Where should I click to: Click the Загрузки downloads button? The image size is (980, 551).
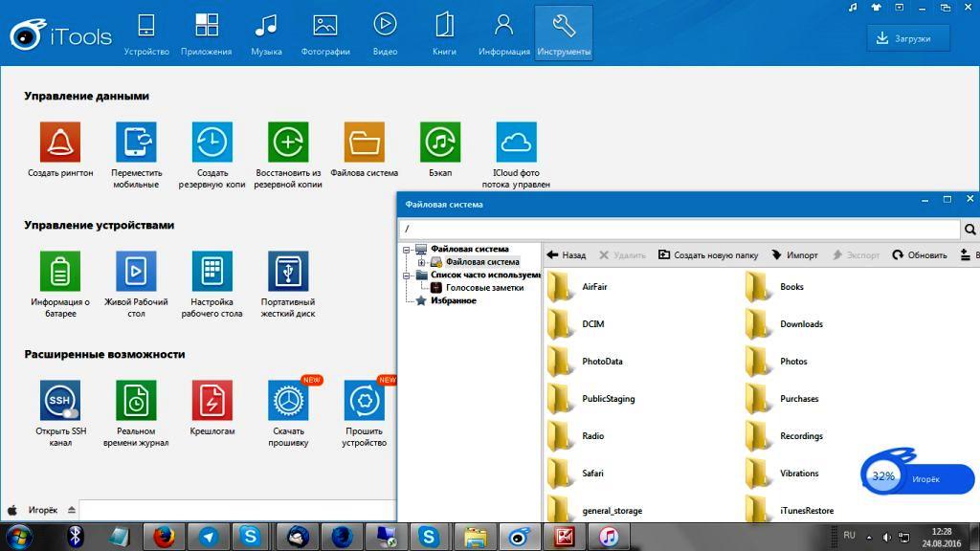[908, 38]
